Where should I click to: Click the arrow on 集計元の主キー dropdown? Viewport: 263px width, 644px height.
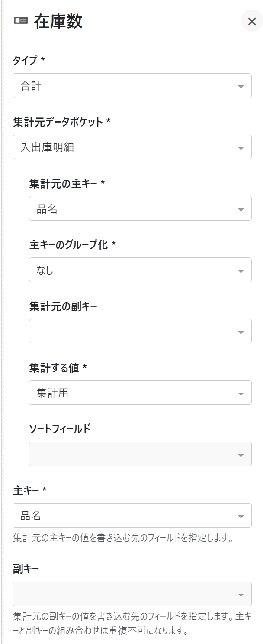(x=241, y=210)
